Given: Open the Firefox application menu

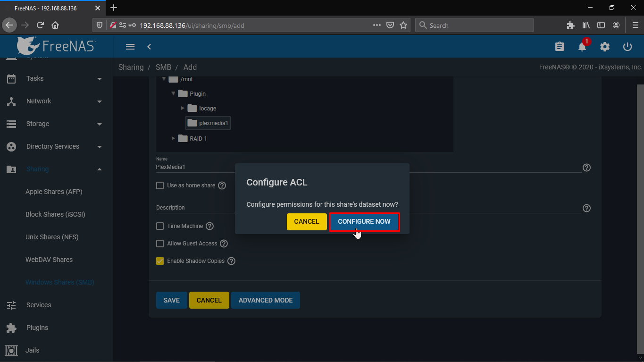Looking at the screenshot, I should click(x=635, y=25).
